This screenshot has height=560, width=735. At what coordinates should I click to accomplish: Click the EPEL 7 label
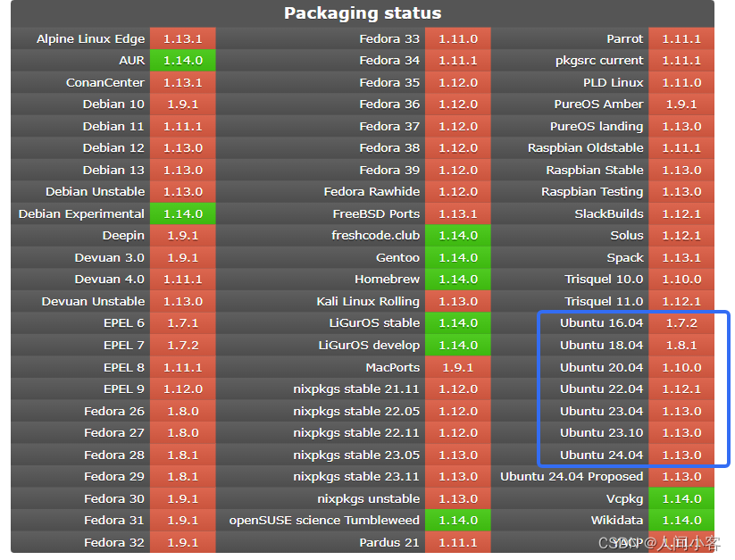124,346
